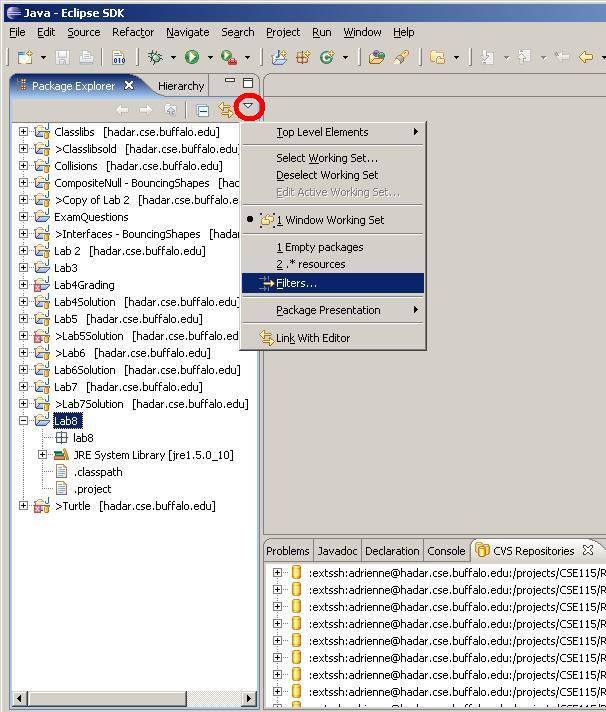Click Link with Editor toolbar icon

pos(226,110)
